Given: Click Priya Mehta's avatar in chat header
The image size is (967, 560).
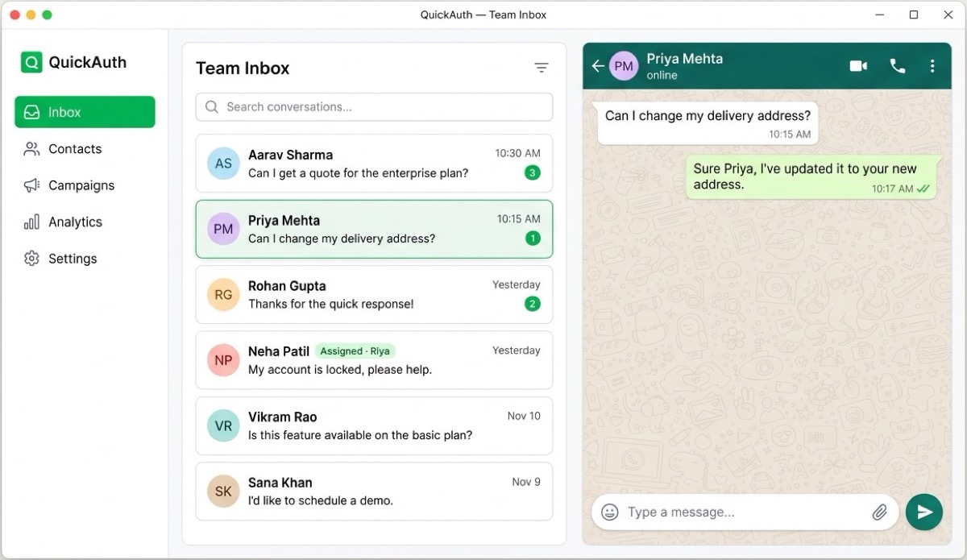Looking at the screenshot, I should click(x=624, y=66).
